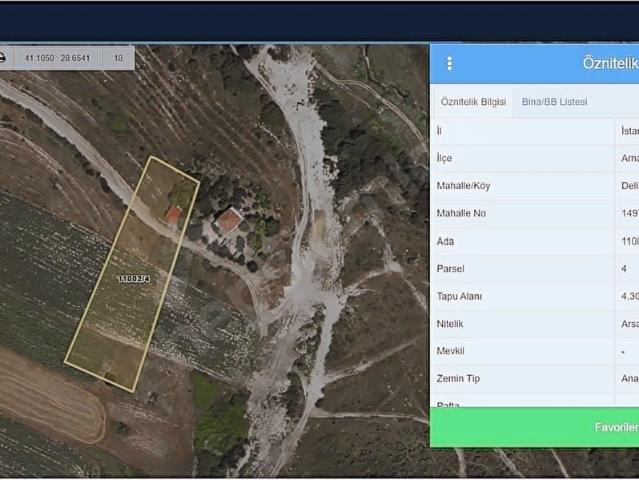This screenshot has height=480, width=639.
Task: Select the Ada attribute row
Action: click(x=535, y=241)
